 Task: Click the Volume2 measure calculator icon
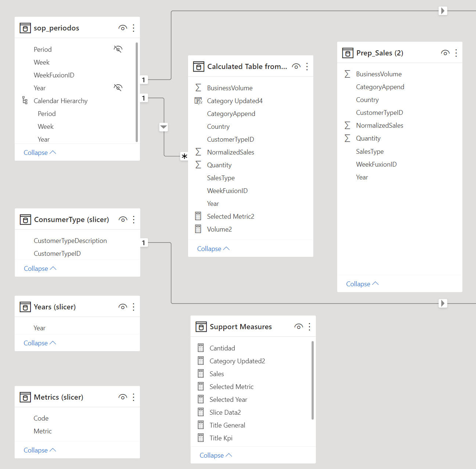(198, 229)
